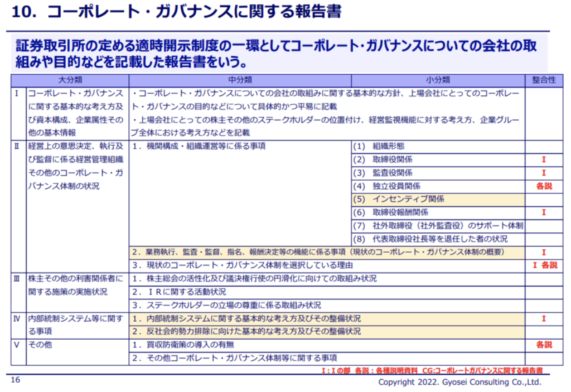Screen dimensions: 571x392
Task: Click row 3. 現状のコーポレート・ガバナンス体制を選択している理由
Action: point(327,265)
